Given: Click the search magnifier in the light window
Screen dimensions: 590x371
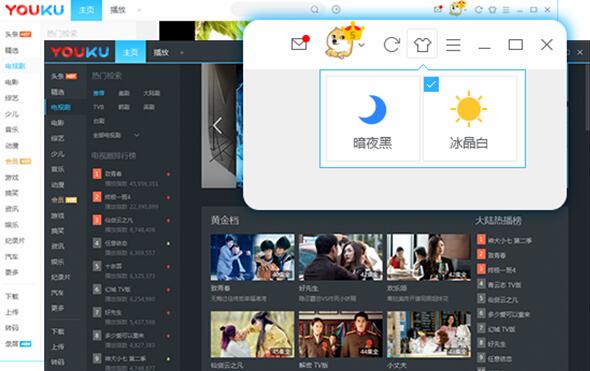Looking at the screenshot, I should [315, 9].
